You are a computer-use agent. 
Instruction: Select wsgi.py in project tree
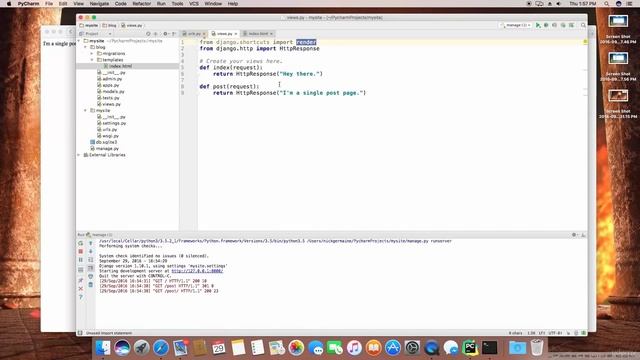(x=108, y=136)
